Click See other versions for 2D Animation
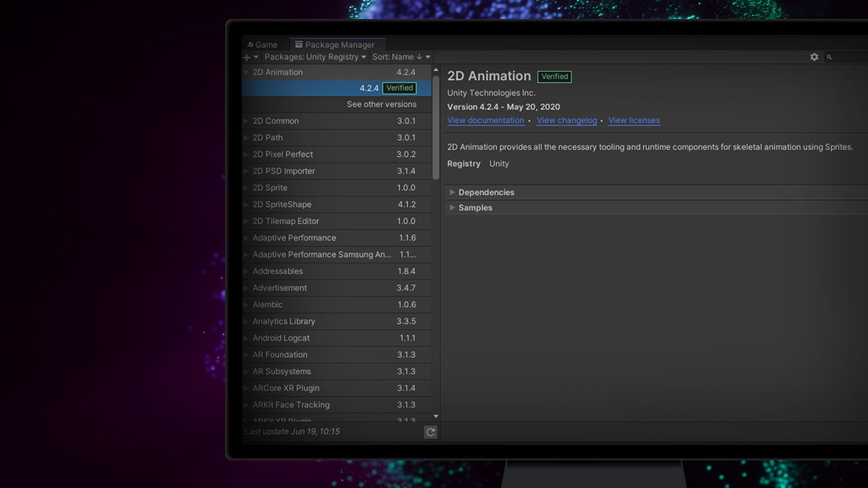This screenshot has height=488, width=868. point(382,104)
